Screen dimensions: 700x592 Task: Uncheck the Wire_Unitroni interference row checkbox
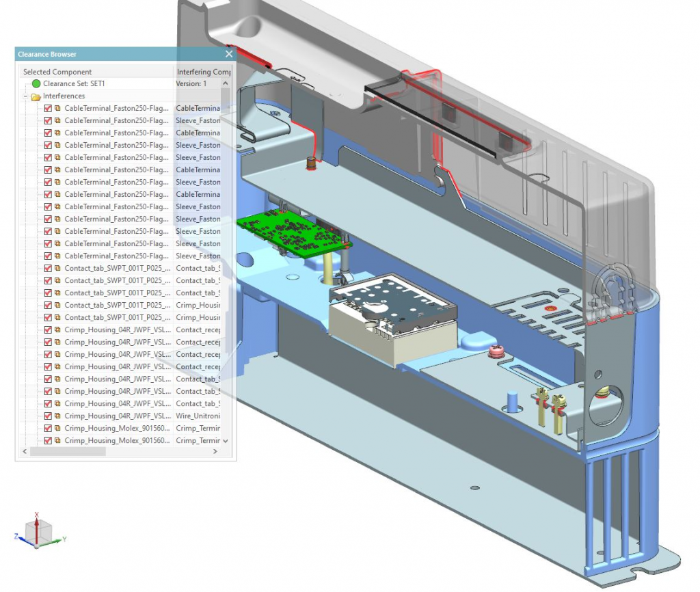pos(48,416)
